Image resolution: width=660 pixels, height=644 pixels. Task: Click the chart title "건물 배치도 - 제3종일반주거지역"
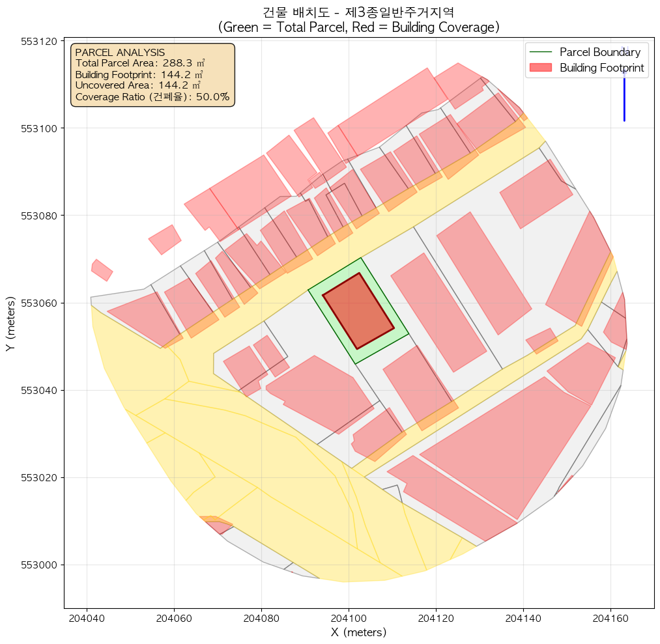(x=359, y=11)
